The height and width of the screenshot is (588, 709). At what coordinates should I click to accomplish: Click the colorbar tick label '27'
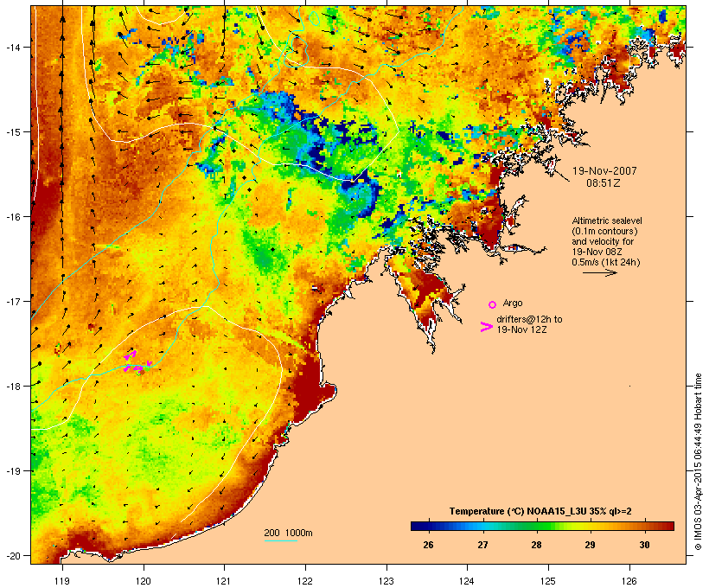482,545
